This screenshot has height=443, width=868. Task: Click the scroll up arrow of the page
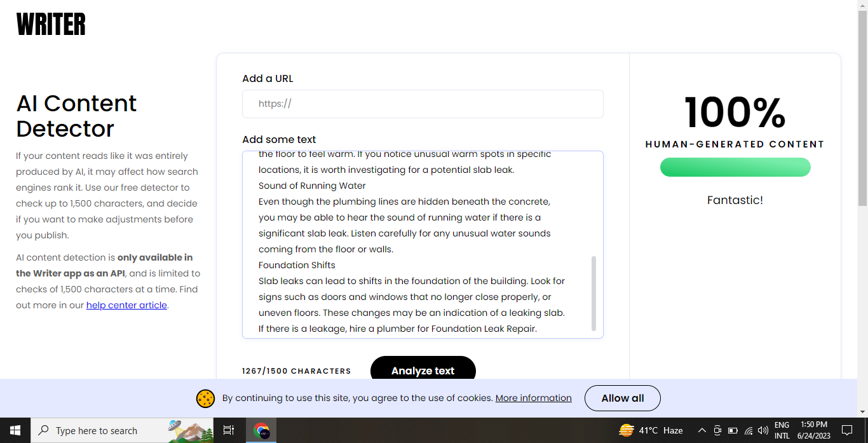[x=862, y=5]
